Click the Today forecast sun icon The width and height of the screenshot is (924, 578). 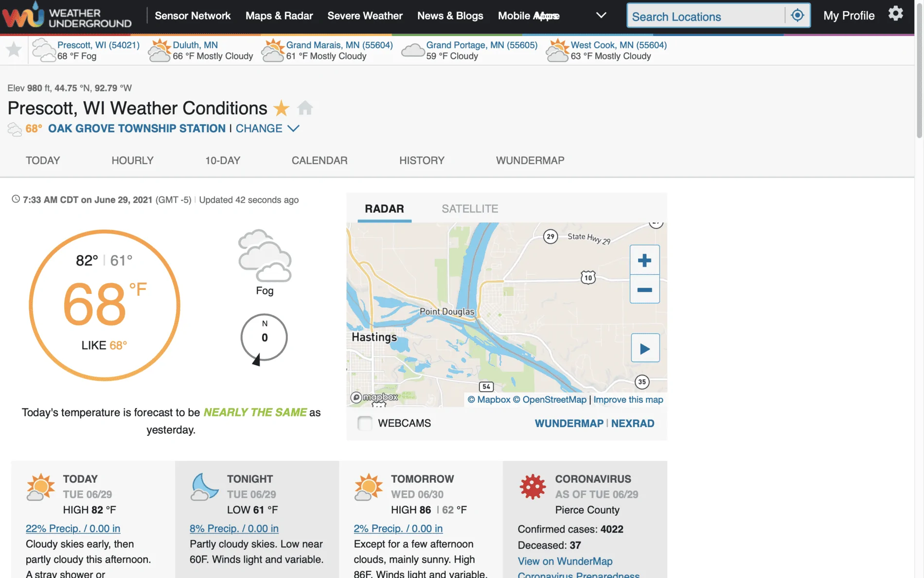tap(41, 487)
